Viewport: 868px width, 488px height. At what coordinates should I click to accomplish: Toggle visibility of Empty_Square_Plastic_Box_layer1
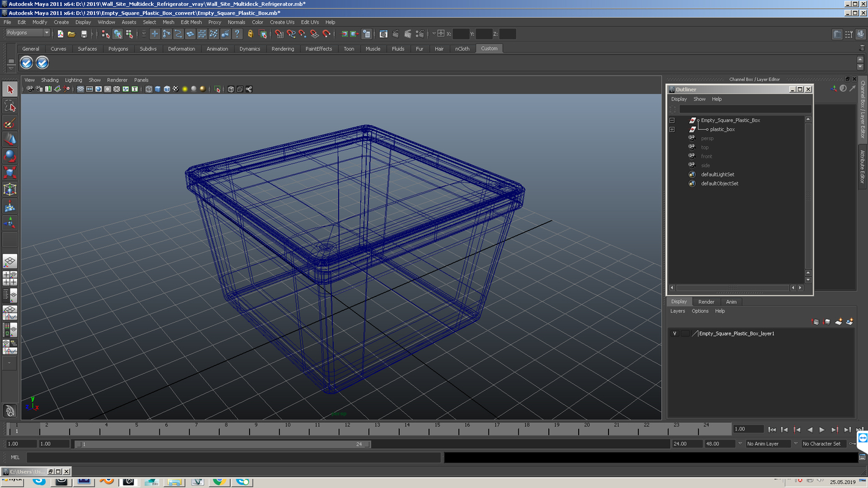pos(675,333)
